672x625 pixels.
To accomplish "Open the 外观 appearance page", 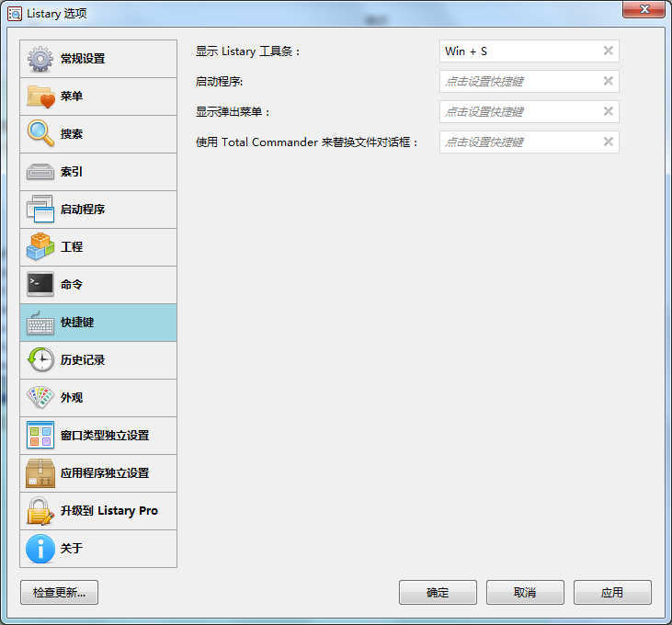I will click(x=98, y=398).
